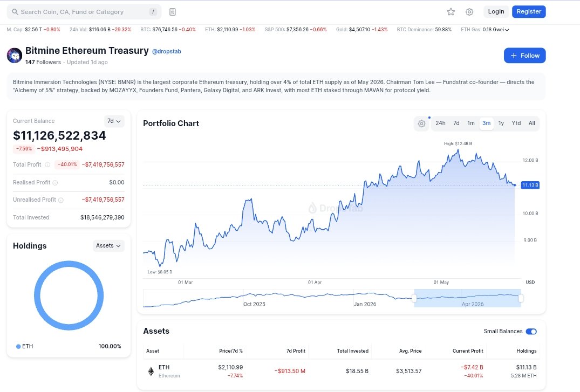
Task: Click the Unrealised Profit info icon
Action: click(x=60, y=200)
